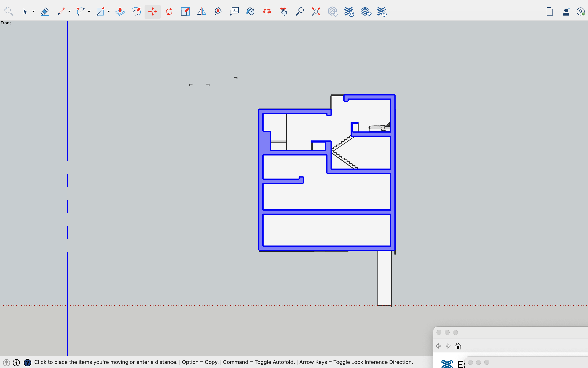The height and width of the screenshot is (368, 588).
Task: Select the Rectangle shape tool
Action: (x=100, y=11)
